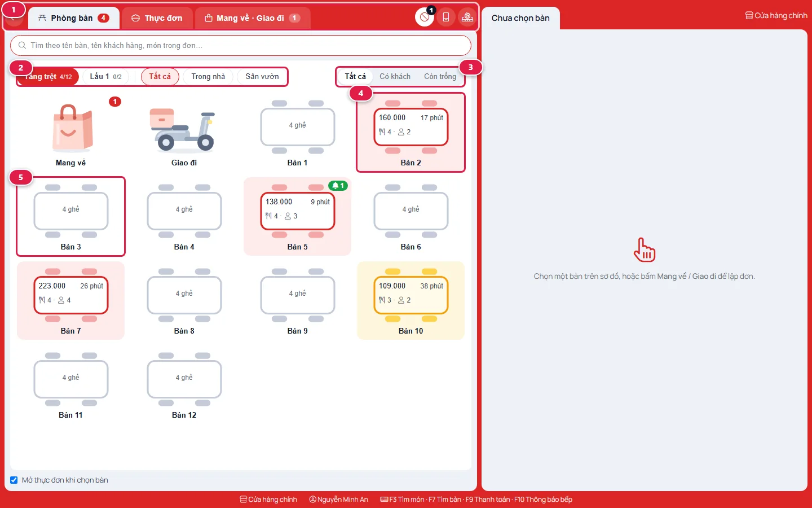Open the Mang về · Giao đi tab

(x=253, y=18)
